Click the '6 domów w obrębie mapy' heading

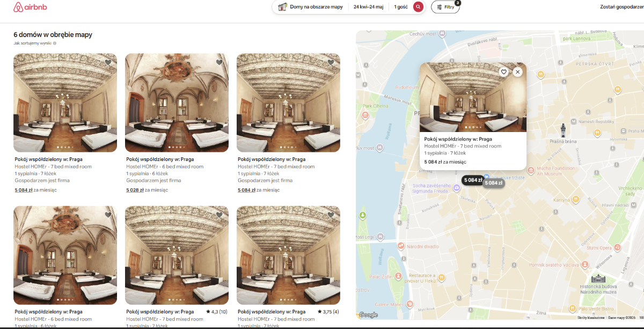(x=53, y=34)
